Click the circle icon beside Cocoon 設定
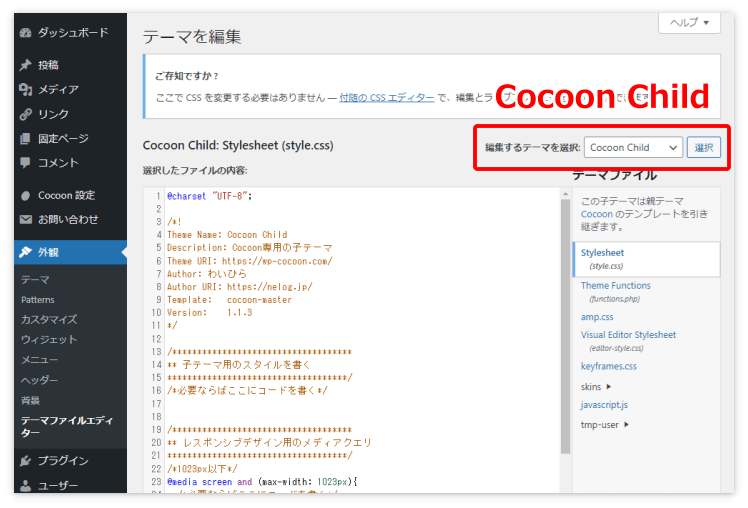 click(26, 196)
